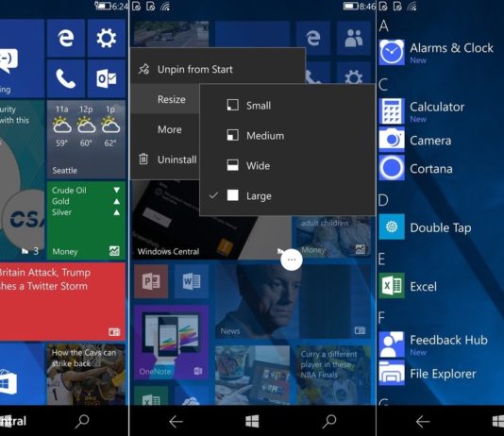This screenshot has height=436, width=504.
Task: Choose Resize in context menu
Action: (165, 99)
